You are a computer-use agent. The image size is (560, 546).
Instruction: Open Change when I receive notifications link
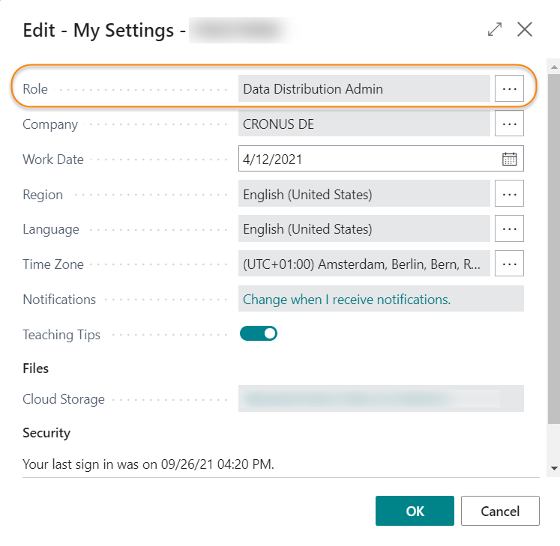346,299
